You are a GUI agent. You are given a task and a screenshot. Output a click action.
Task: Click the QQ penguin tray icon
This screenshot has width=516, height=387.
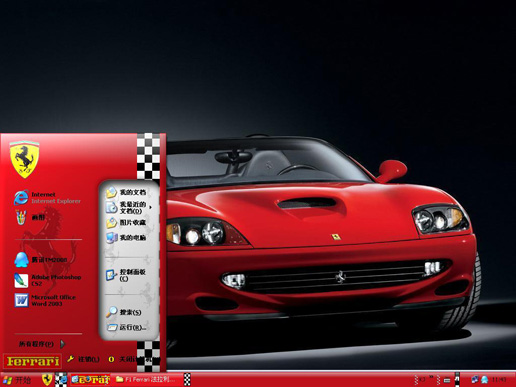[x=484, y=379]
